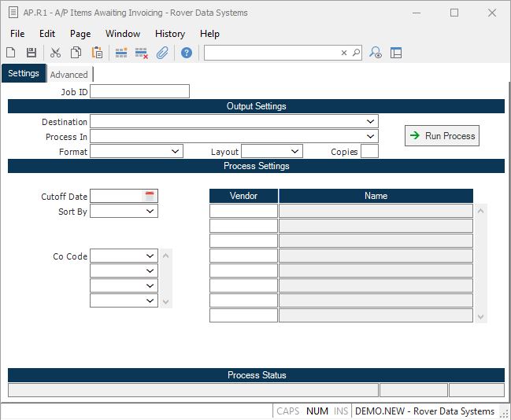511x420 pixels.
Task: Expand the Destination dropdown
Action: pos(371,122)
